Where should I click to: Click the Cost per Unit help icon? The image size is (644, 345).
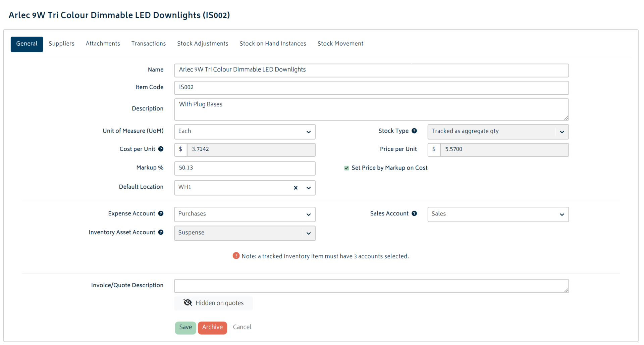(161, 149)
